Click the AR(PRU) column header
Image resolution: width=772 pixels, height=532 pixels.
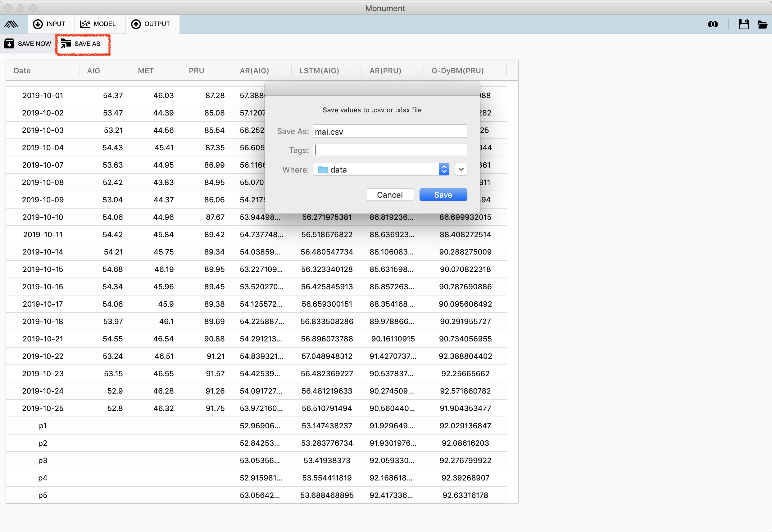[385, 71]
